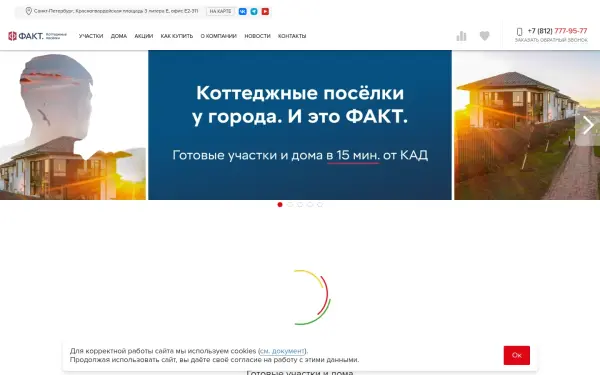The image size is (600, 375).
Task: Open favorites heart icon
Action: 484,36
